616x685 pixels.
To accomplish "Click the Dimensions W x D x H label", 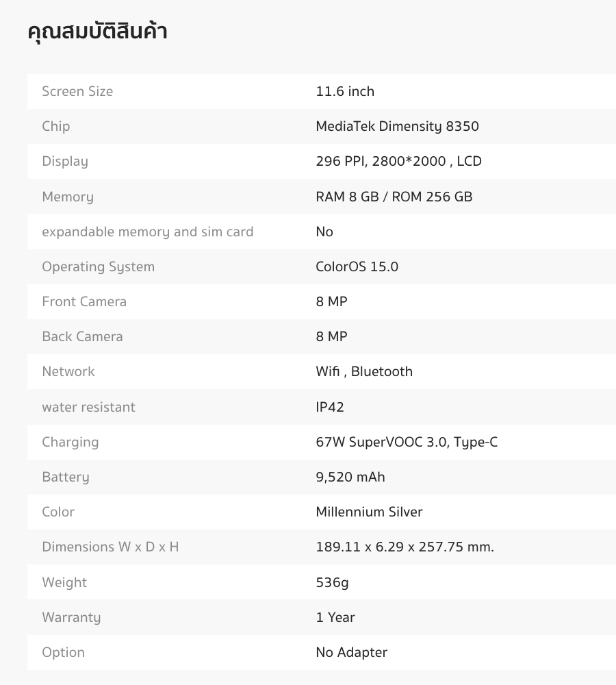I will pos(110,547).
